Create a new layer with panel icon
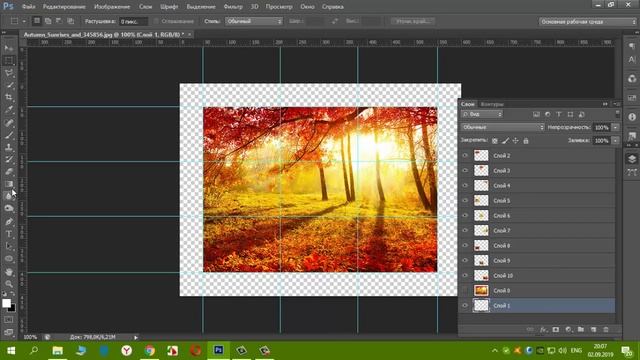Screen dimensions: 640x360 coord(593,329)
